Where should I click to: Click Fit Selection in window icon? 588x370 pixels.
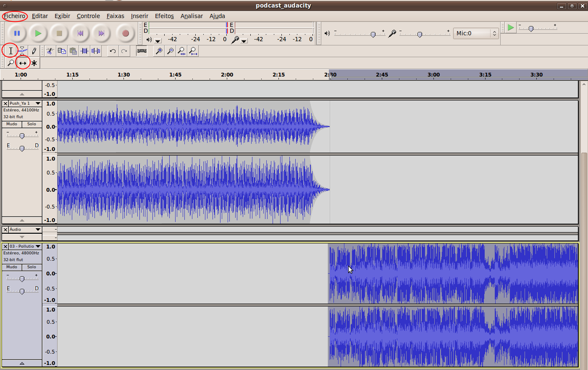tap(181, 51)
